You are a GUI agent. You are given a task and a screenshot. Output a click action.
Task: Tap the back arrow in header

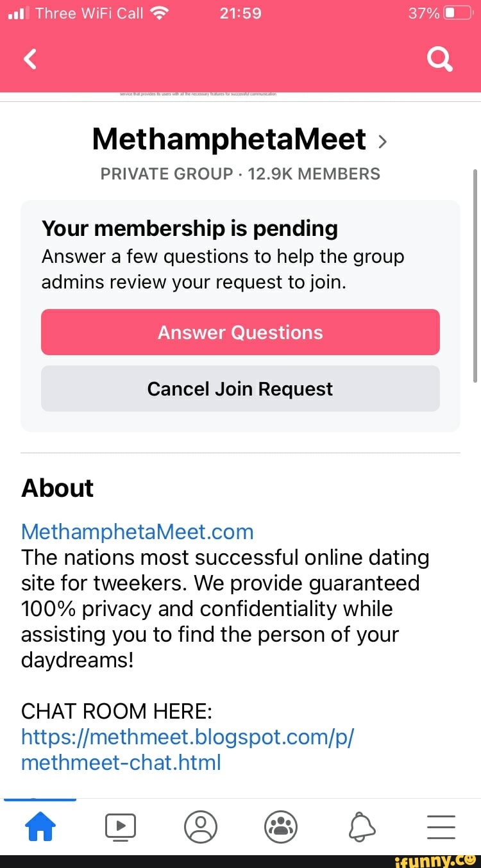(x=30, y=60)
